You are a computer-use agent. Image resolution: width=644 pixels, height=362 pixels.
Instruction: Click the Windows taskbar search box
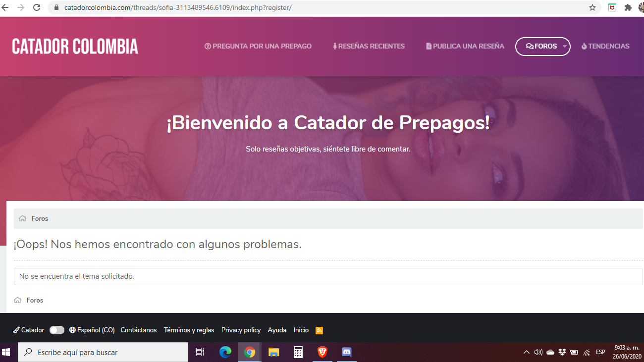pyautogui.click(x=103, y=352)
